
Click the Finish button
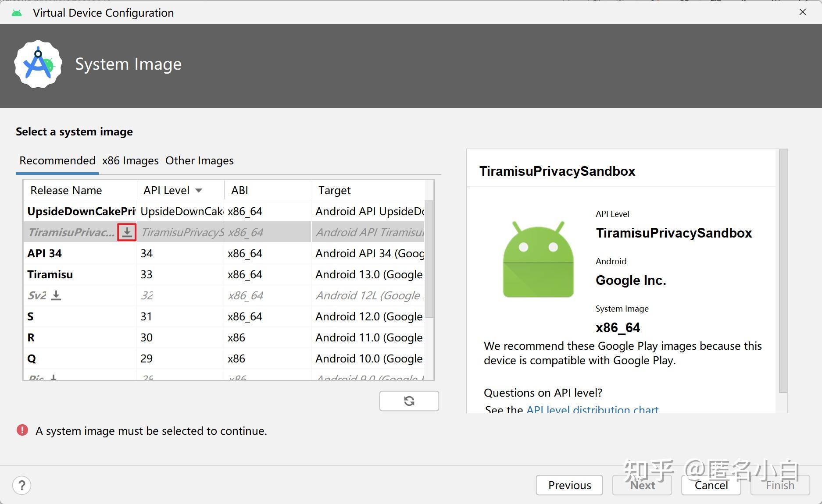[x=780, y=485]
